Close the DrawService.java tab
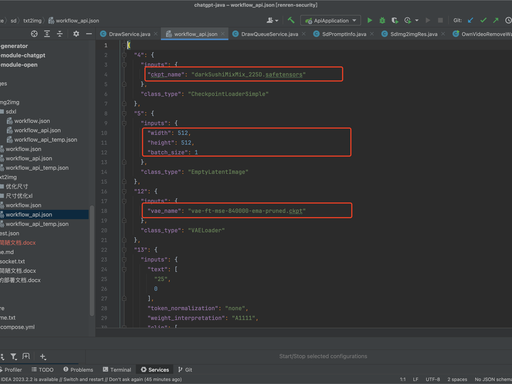This screenshot has height=384, width=512. coord(156,34)
